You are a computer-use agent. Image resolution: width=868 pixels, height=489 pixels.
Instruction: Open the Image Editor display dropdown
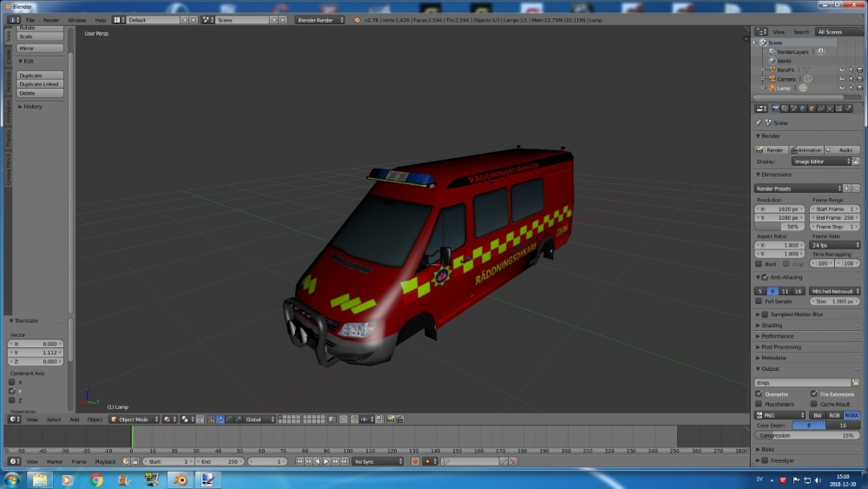coord(821,162)
